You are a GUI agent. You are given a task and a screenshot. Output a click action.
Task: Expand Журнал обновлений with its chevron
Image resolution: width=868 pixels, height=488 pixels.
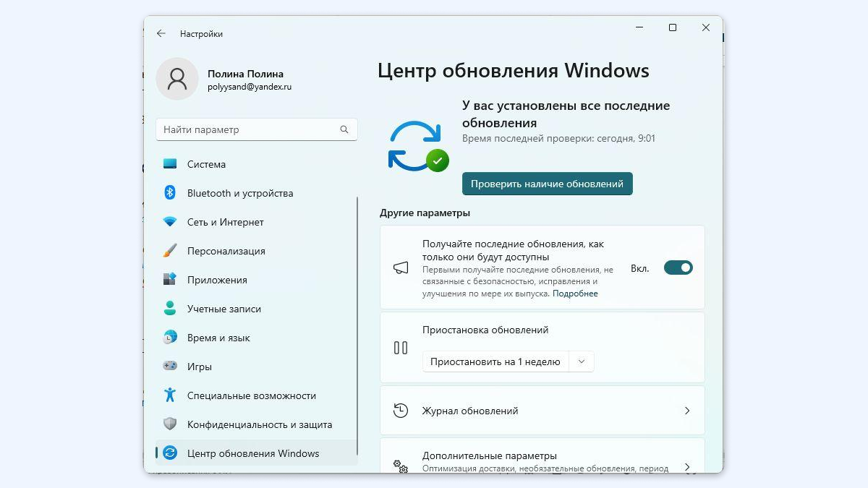coord(687,411)
